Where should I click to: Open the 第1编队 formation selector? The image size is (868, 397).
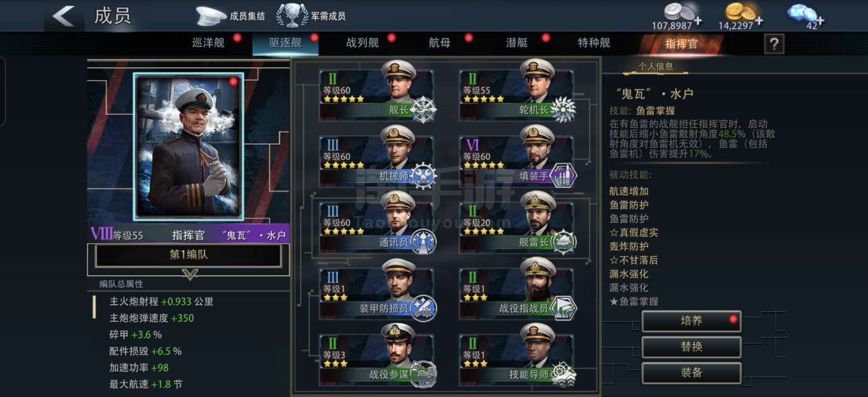(x=188, y=255)
